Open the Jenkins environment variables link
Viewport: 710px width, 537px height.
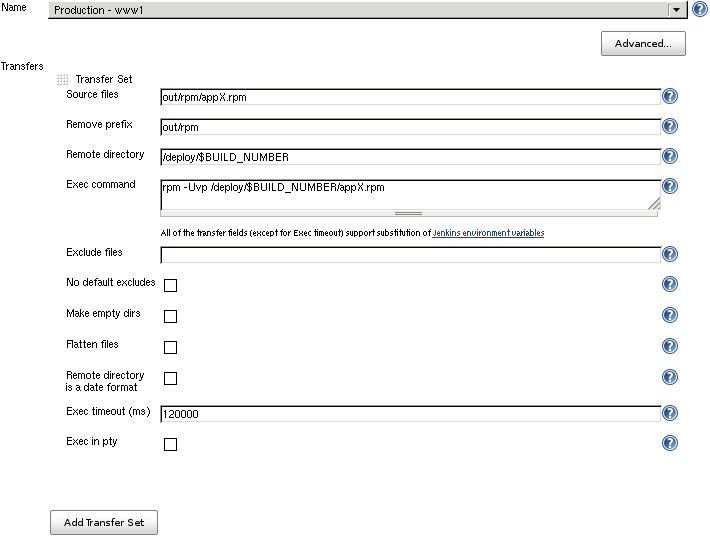click(x=488, y=233)
